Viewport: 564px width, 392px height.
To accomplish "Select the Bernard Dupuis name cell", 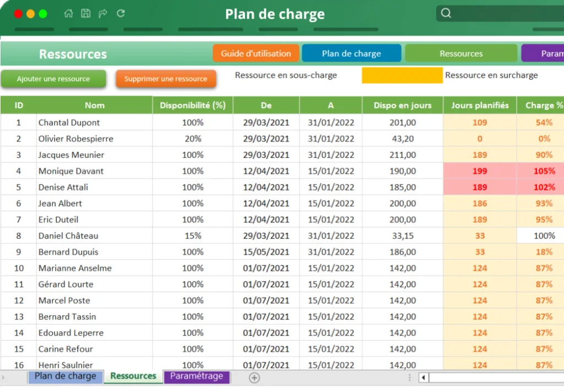I will tap(94, 252).
